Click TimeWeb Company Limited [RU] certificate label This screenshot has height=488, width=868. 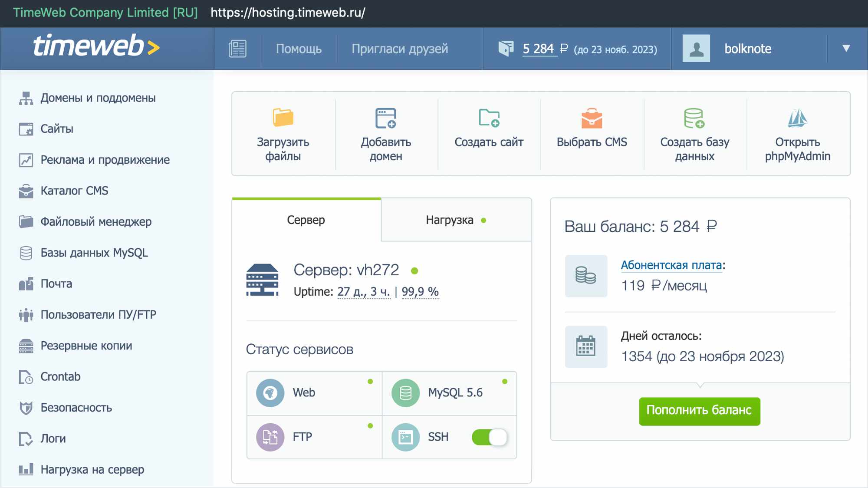click(105, 13)
